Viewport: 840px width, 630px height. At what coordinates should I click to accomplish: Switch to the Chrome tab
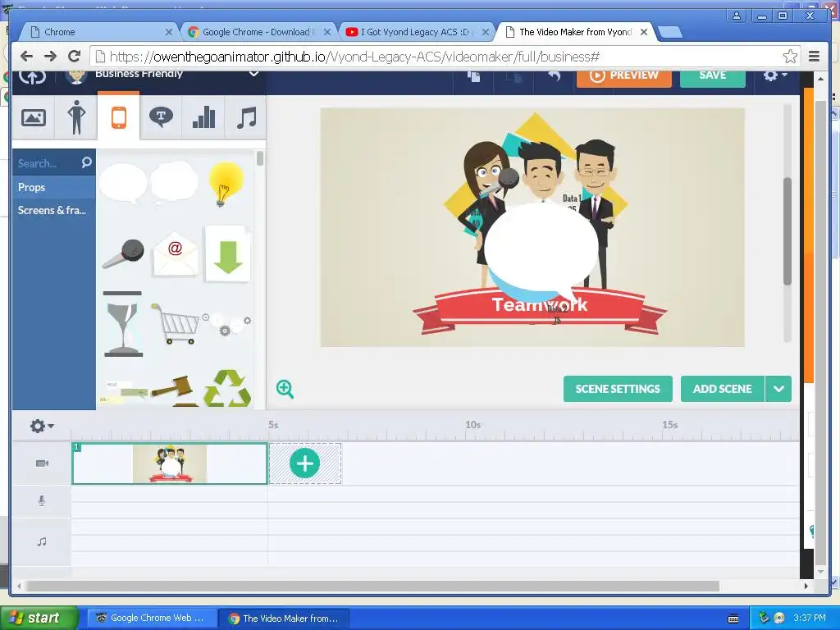[x=99, y=32]
